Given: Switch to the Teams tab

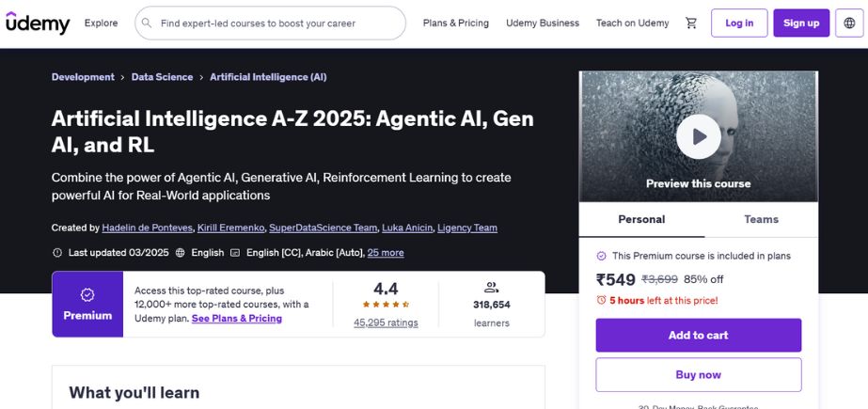Looking at the screenshot, I should [761, 220].
